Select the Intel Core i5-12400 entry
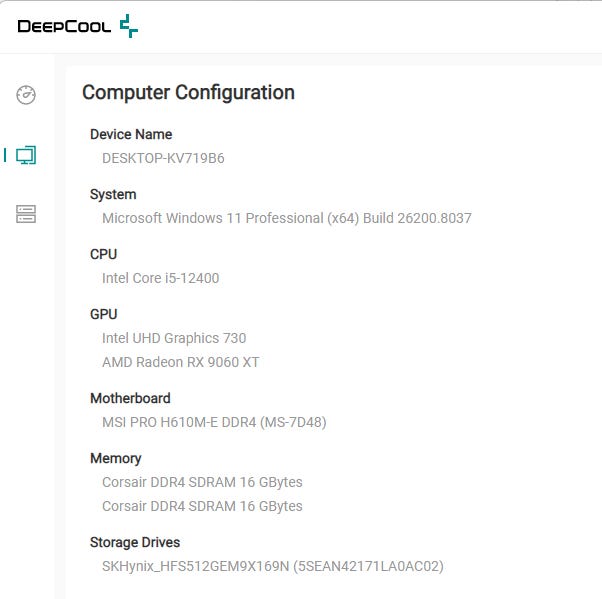 pos(160,278)
